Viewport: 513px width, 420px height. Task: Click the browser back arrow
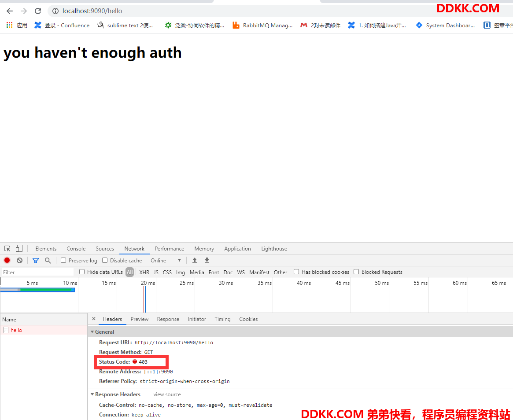(10, 11)
